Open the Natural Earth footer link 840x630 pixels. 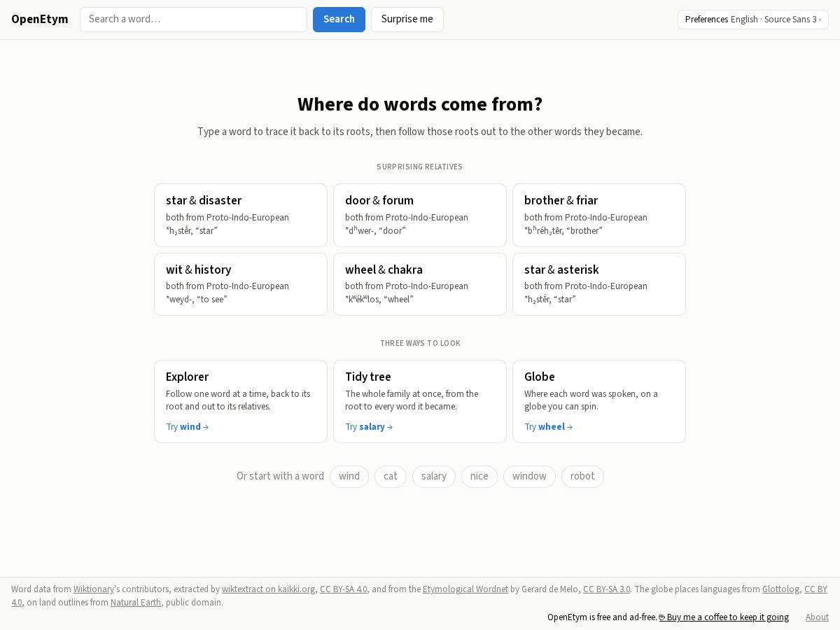(x=136, y=603)
